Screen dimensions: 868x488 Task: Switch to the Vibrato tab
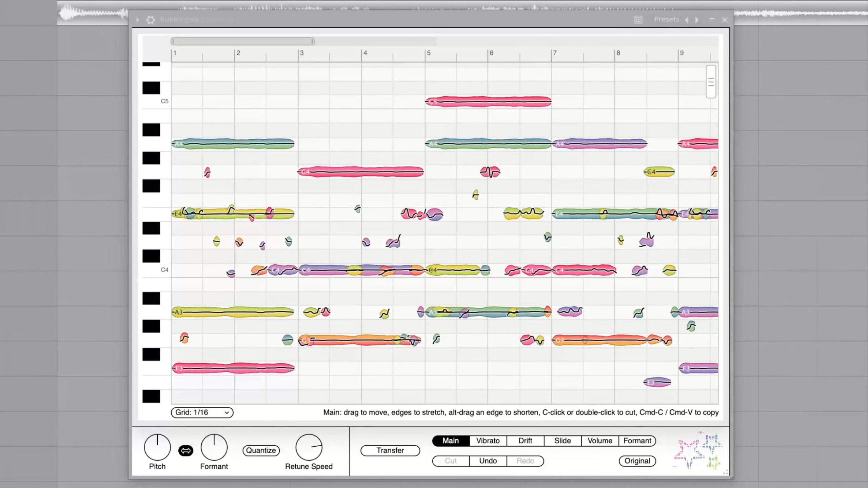click(x=488, y=441)
